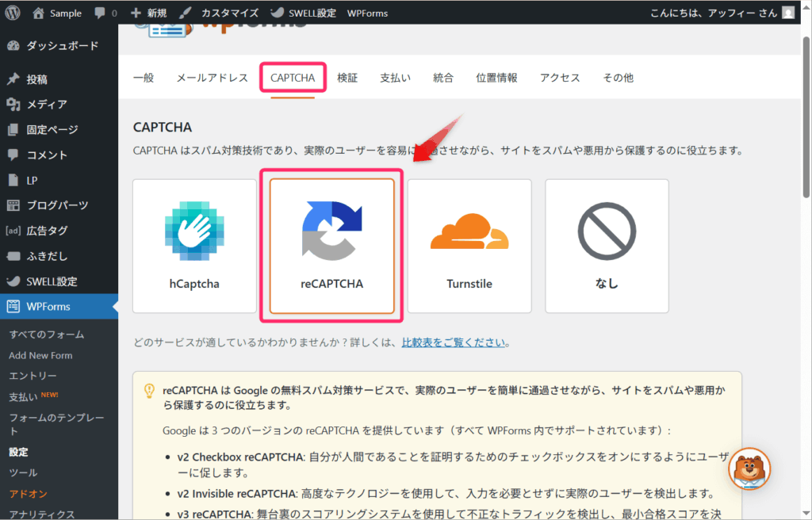
Task: Open フォームのテンプレート submenu item
Action: point(57,423)
